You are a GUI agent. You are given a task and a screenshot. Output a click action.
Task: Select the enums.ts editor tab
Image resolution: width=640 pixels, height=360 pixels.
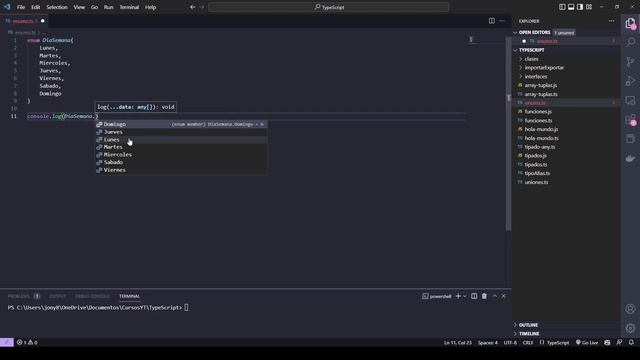click(24, 21)
